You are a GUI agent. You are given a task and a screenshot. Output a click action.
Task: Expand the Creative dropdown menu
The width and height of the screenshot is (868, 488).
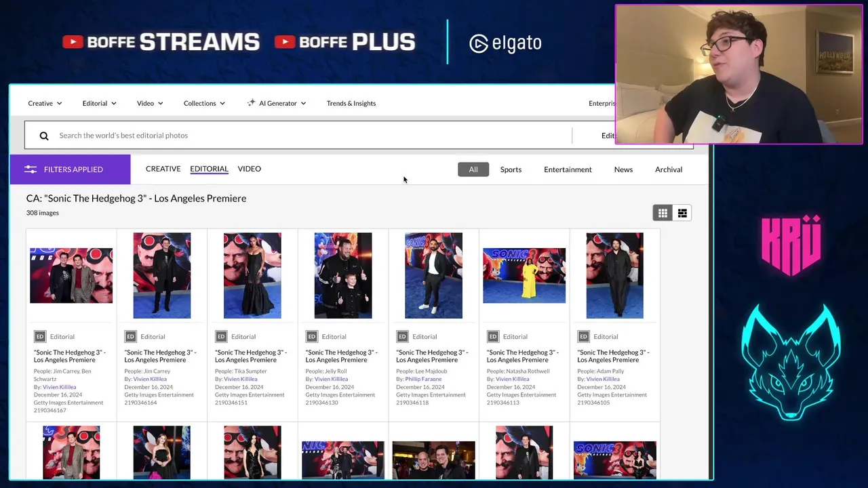click(45, 103)
